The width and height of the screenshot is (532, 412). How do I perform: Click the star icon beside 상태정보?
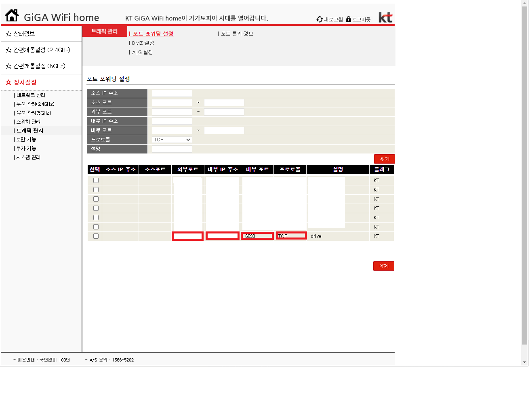8,34
